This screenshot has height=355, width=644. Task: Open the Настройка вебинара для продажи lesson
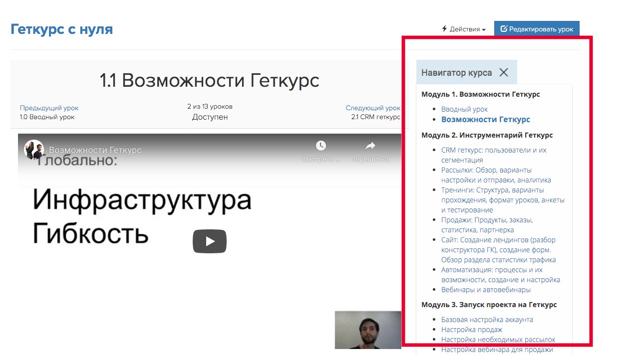497,350
